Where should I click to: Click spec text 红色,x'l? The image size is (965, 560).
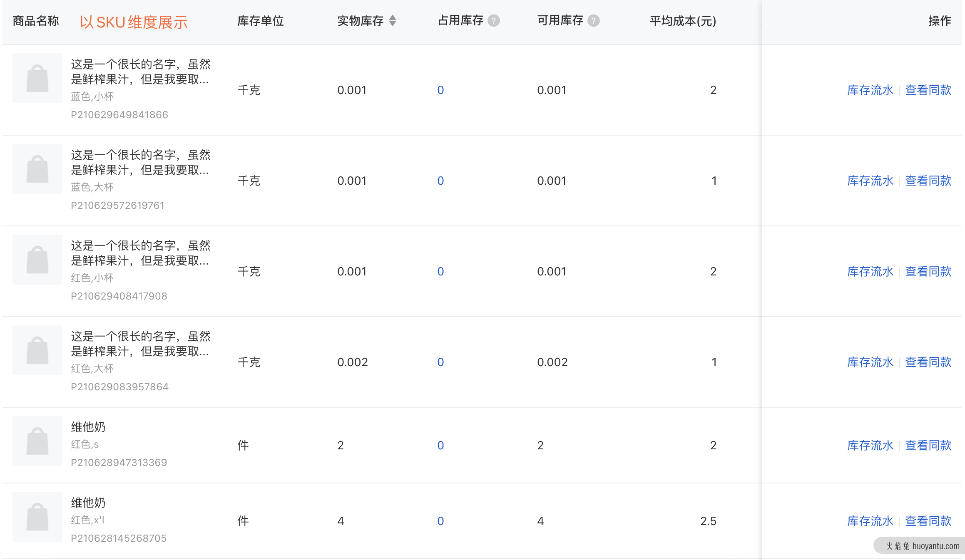[88, 520]
